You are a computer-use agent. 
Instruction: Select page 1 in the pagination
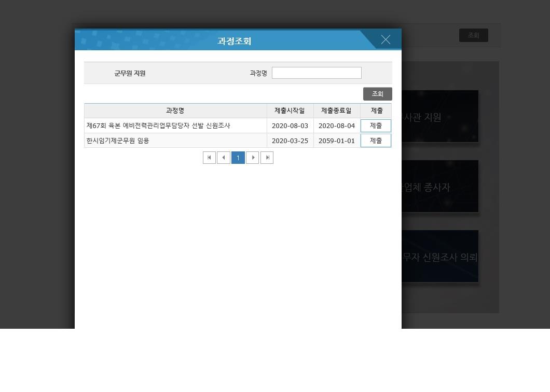(238, 158)
